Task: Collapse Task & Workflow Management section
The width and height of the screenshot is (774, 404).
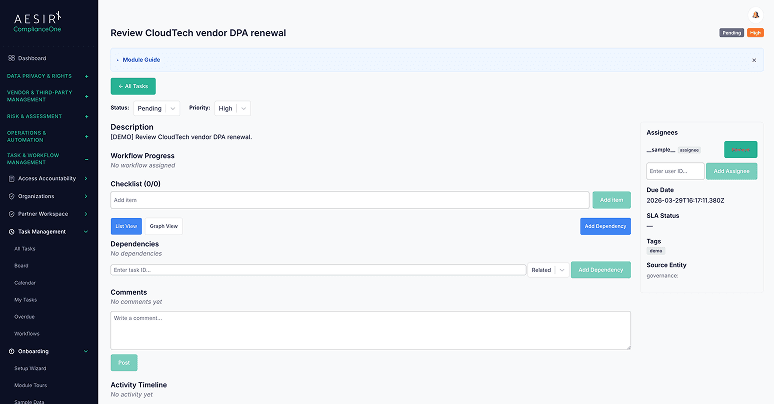Action: (86, 159)
